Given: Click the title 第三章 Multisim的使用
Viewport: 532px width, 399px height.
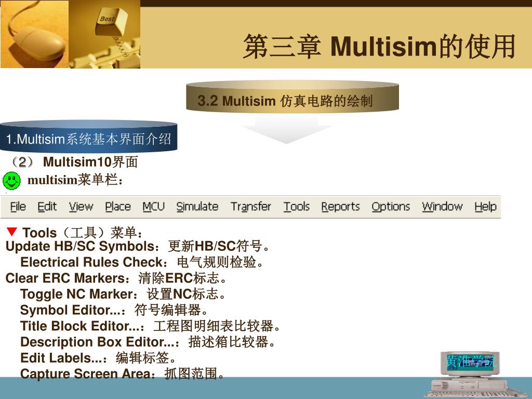Looking at the screenshot, I should point(379,46).
